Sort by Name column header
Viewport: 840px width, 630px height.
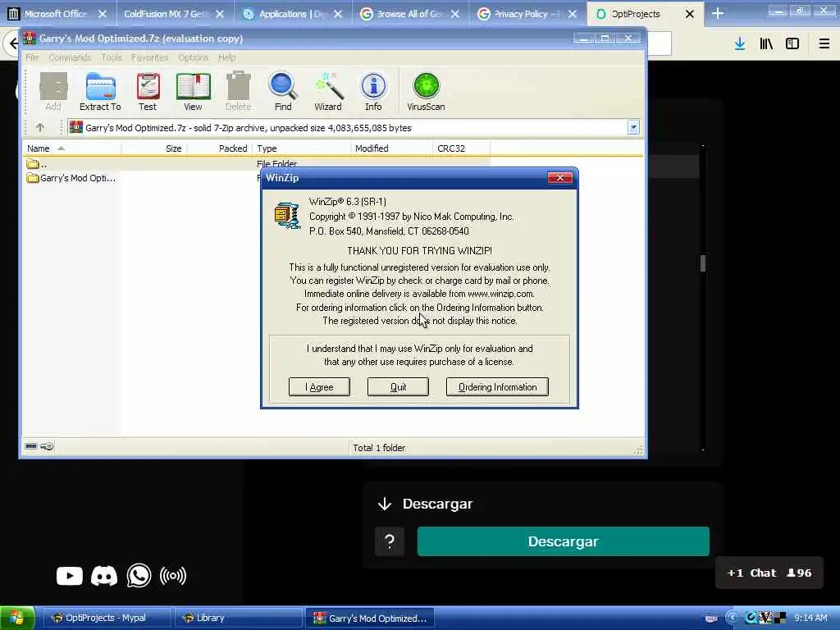click(x=72, y=148)
